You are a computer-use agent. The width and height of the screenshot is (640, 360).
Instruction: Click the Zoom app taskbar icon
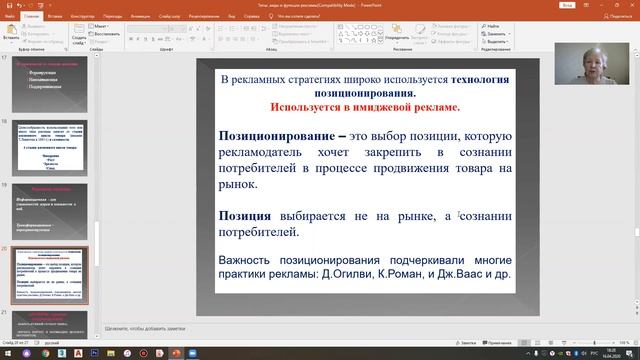click(x=192, y=353)
